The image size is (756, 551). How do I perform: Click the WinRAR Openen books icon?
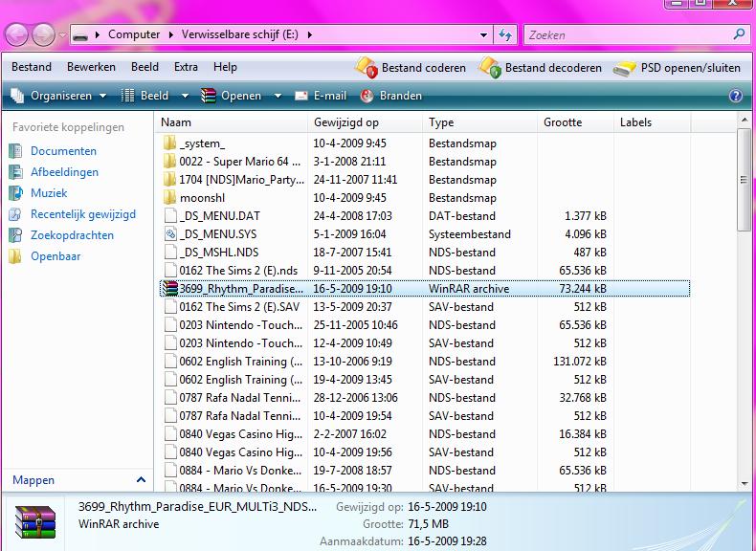[209, 96]
